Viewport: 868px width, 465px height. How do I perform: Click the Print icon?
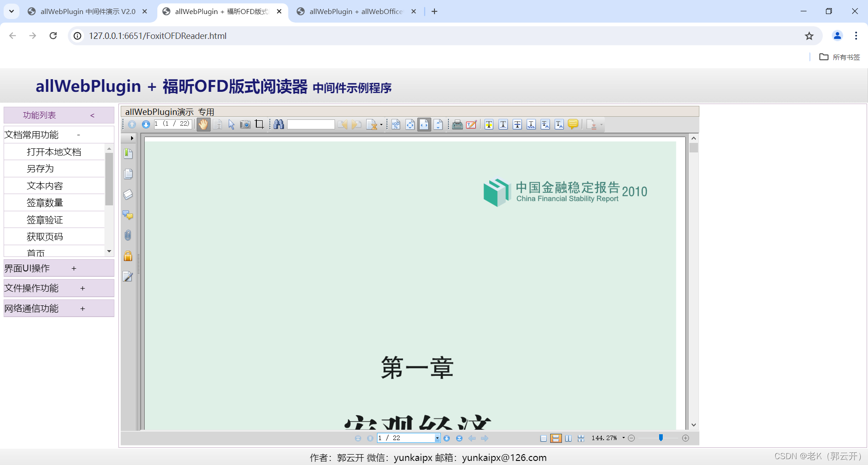pyautogui.click(x=458, y=124)
